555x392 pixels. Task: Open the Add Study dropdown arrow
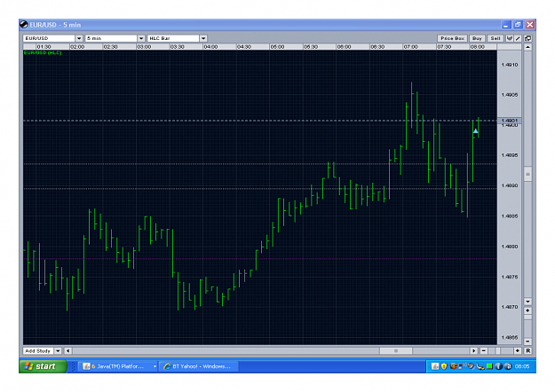[58, 350]
